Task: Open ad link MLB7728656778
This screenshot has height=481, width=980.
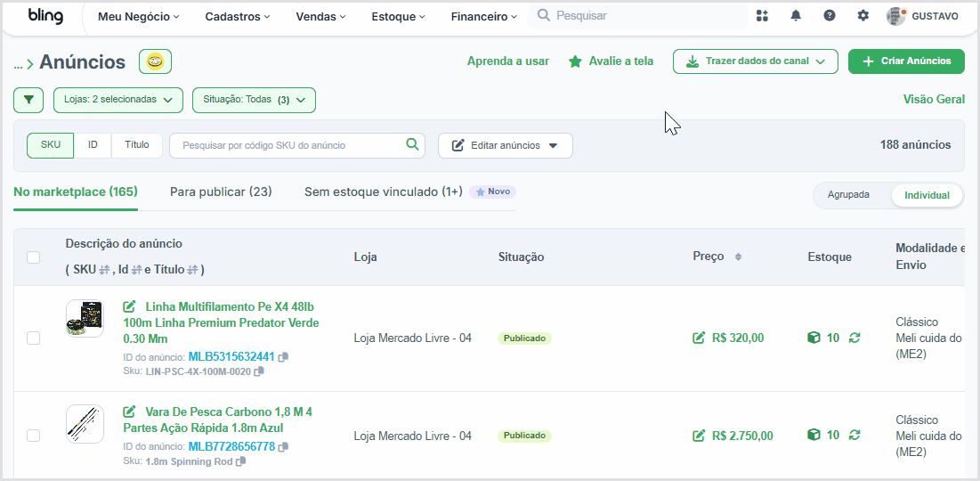Action: pyautogui.click(x=231, y=447)
